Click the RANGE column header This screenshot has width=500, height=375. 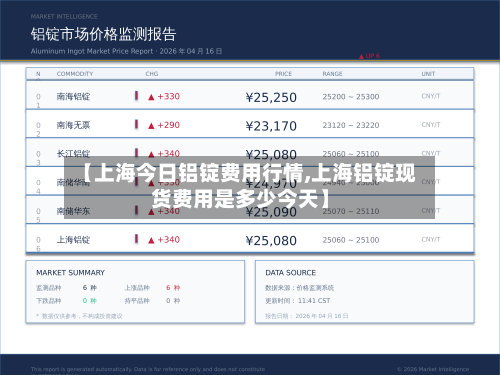[x=332, y=74]
